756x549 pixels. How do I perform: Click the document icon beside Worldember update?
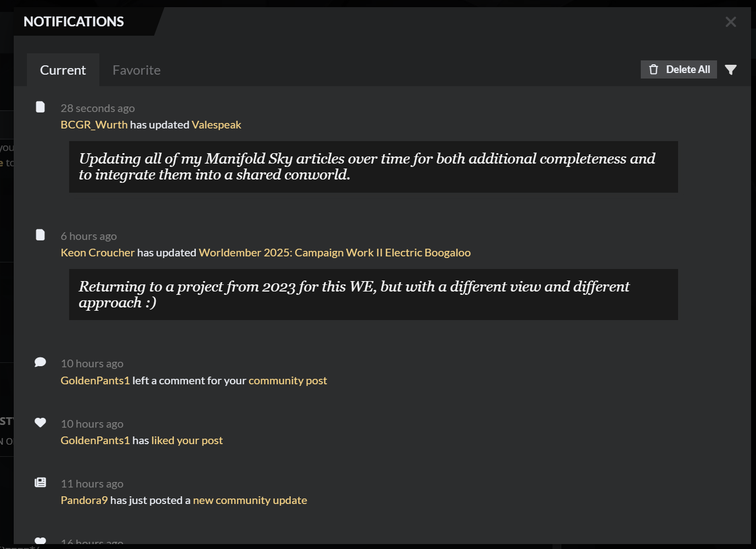pos(40,235)
